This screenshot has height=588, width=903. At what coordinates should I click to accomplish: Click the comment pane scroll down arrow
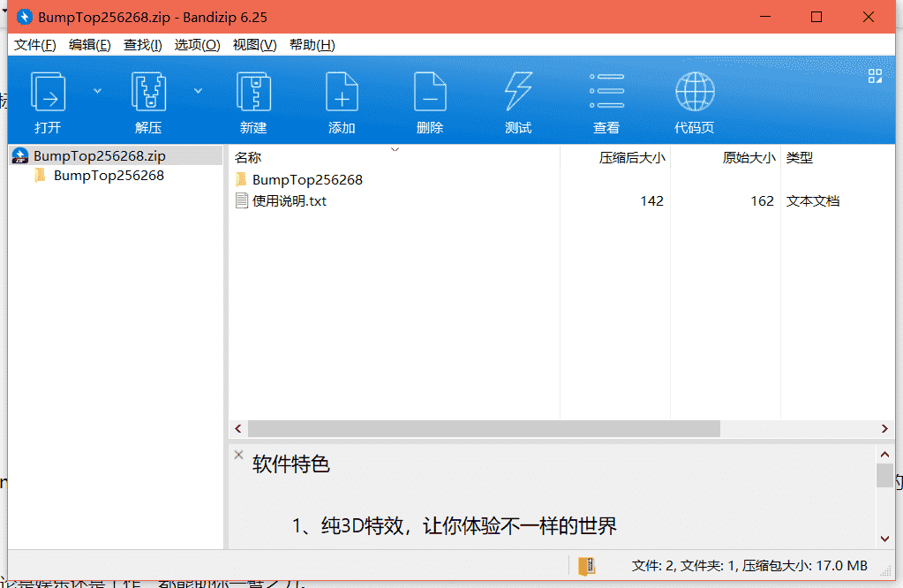click(x=884, y=539)
